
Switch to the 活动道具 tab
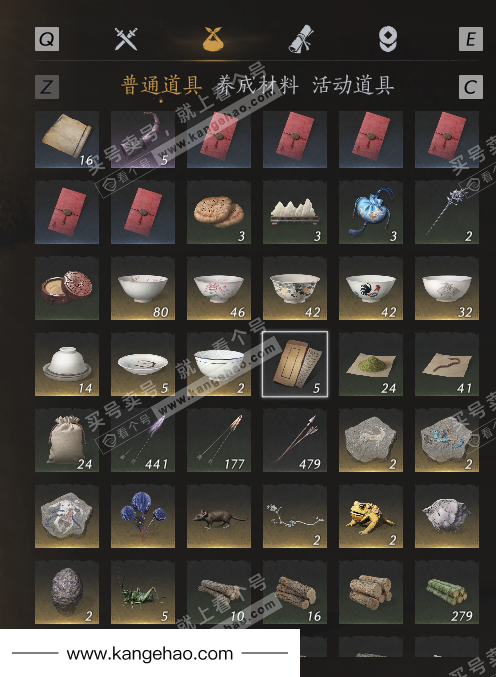353,85
